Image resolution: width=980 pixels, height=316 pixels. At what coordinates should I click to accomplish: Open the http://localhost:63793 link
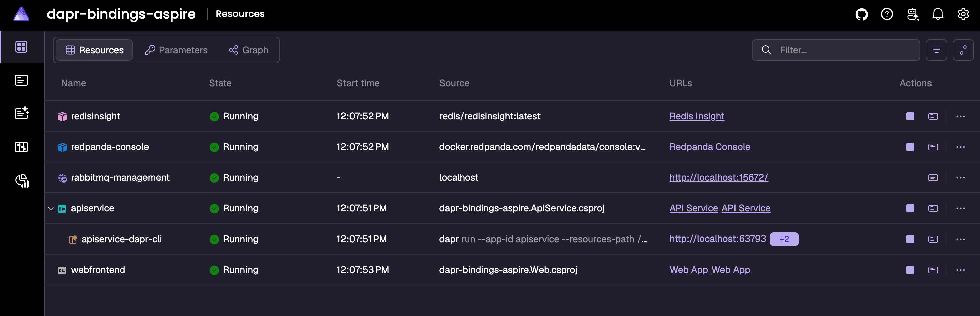[x=718, y=239]
